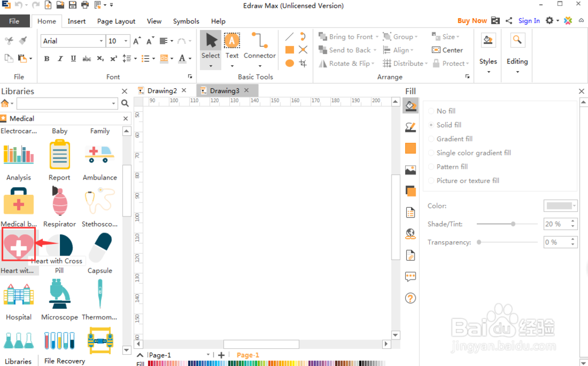Open the Shadow panel icon
Screen dimensions: 588x366
(410, 191)
